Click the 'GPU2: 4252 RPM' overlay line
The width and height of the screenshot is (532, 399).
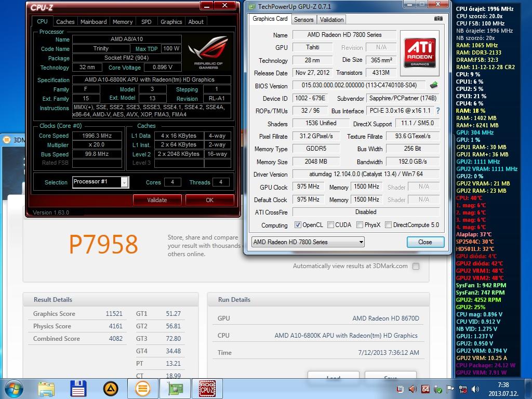[478, 300]
